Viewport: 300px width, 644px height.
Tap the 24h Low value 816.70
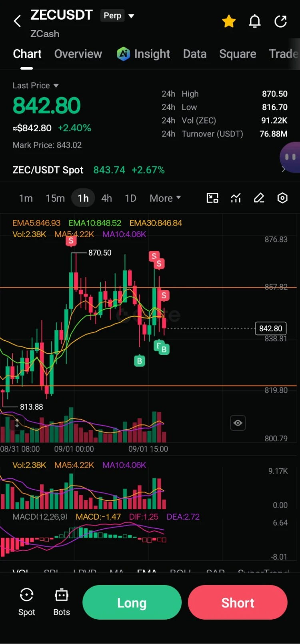click(274, 107)
